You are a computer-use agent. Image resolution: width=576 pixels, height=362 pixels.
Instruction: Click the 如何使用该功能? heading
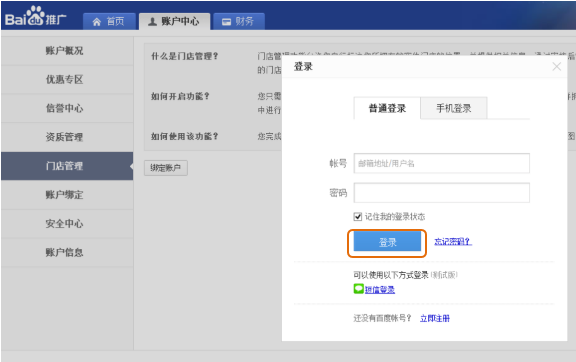click(185, 136)
